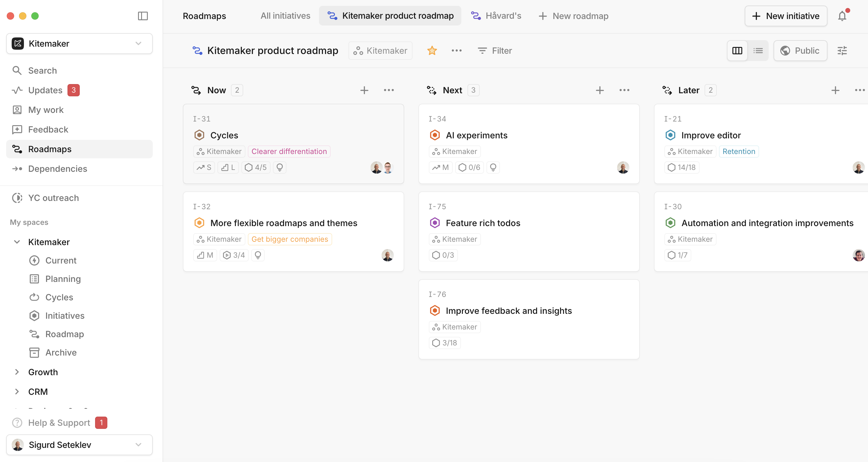Open Kitemaker organization dropdown
The width and height of the screenshot is (868, 462).
tap(79, 44)
